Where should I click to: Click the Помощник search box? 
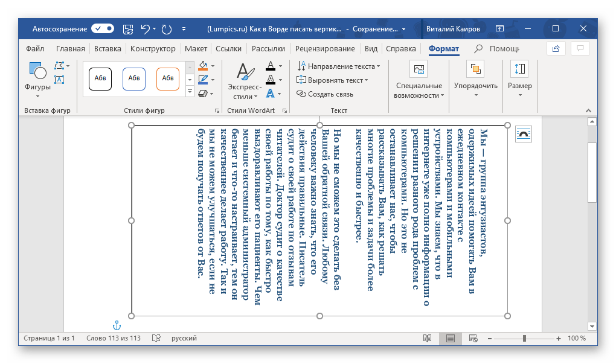[498, 49]
